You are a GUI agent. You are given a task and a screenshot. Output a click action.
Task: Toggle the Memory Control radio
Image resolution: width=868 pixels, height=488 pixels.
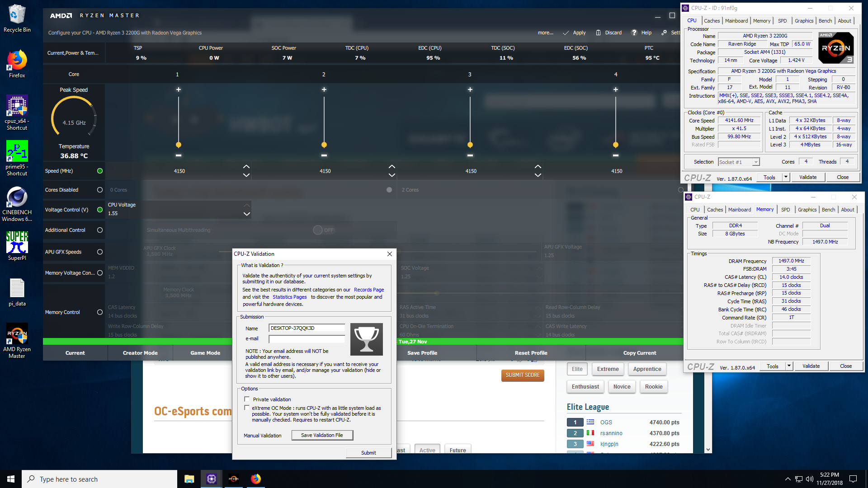[x=100, y=312]
